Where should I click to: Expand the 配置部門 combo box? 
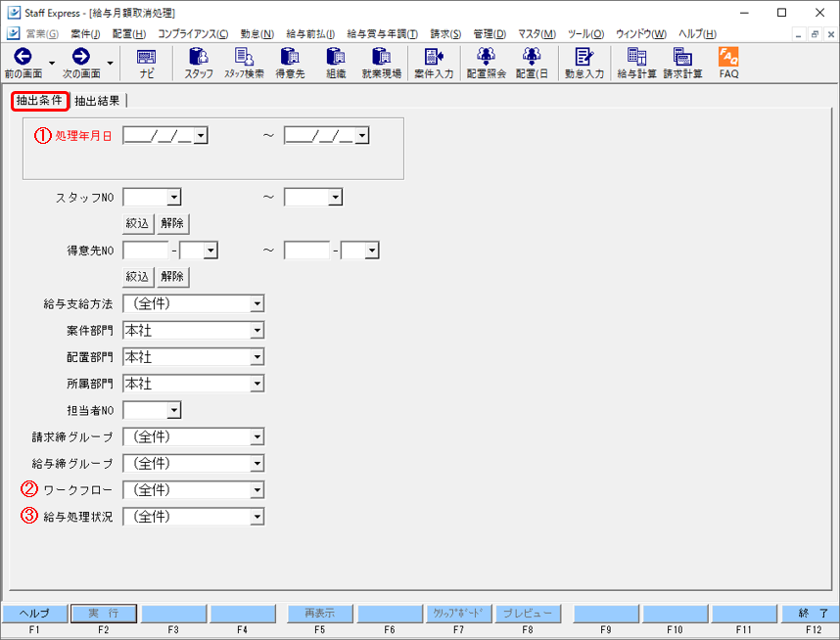pyautogui.click(x=257, y=357)
